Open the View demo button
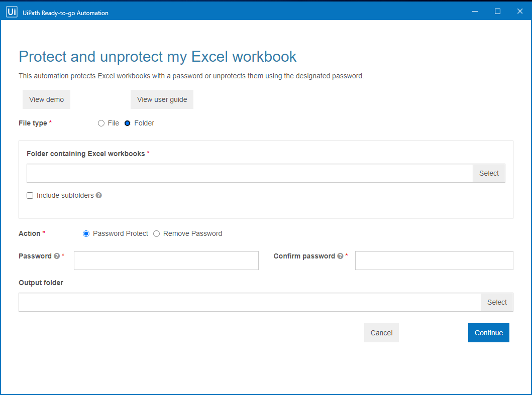Screen dimensions: 532x395 (47, 99)
